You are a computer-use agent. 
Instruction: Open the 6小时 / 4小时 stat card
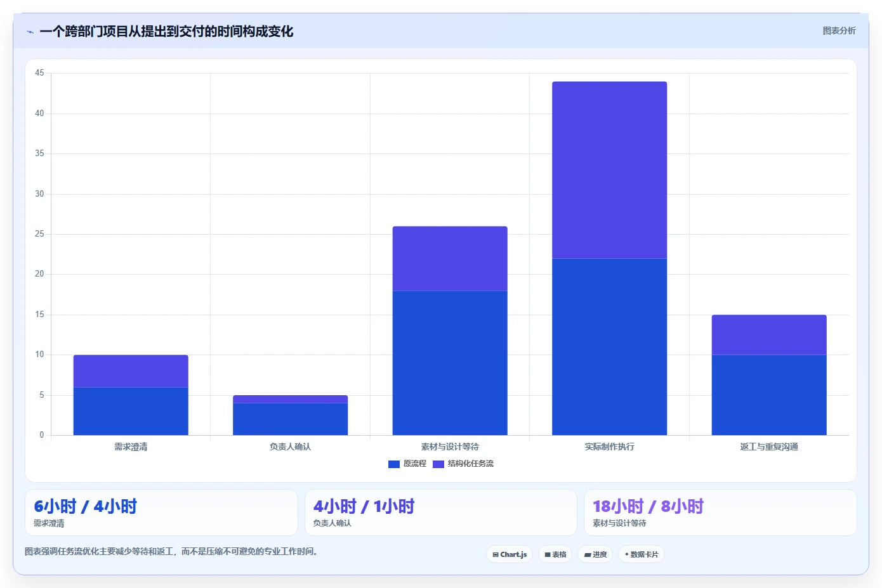click(x=161, y=513)
